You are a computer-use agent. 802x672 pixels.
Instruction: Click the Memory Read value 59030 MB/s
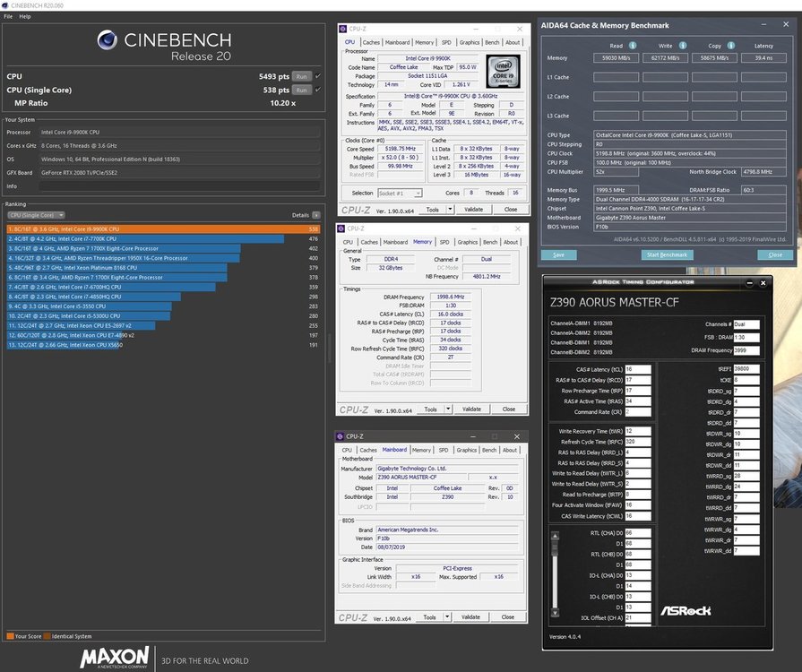point(616,57)
